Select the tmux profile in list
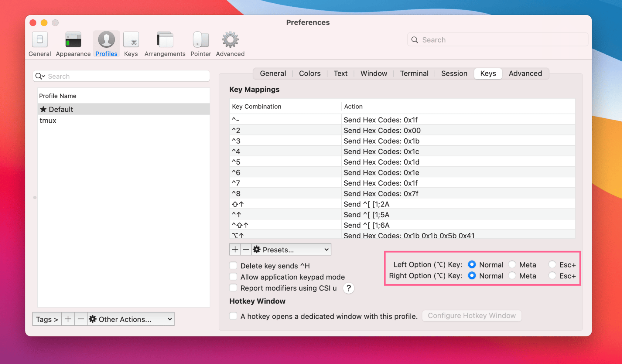 pyautogui.click(x=48, y=121)
